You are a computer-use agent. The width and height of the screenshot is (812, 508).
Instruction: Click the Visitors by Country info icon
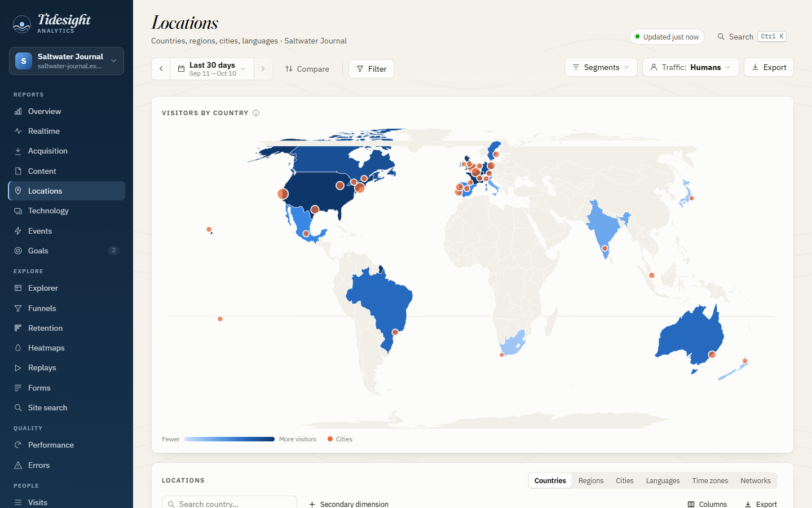pos(256,113)
